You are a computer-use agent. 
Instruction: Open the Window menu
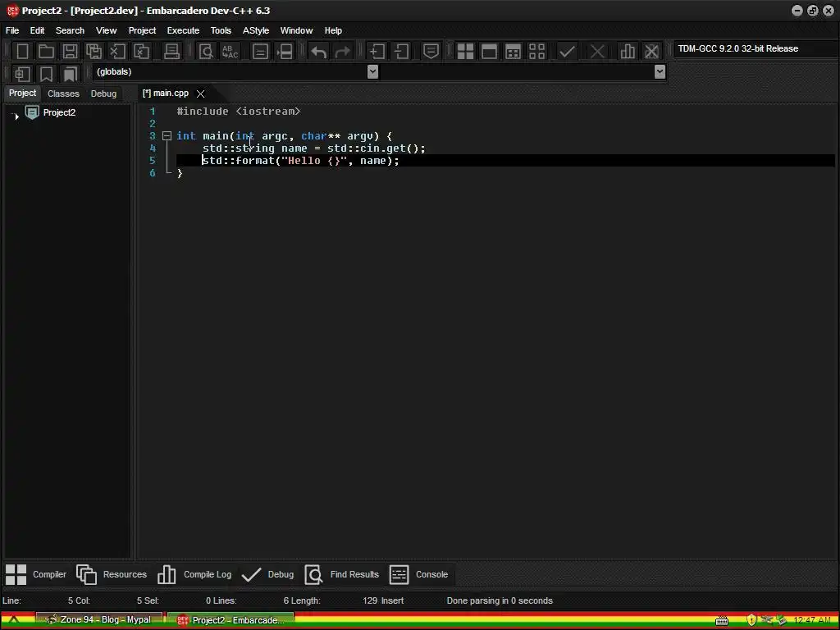[x=296, y=30]
